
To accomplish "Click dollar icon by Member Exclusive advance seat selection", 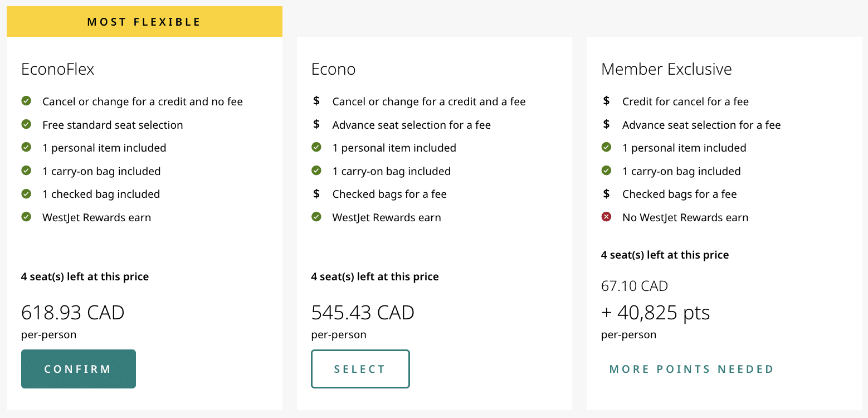I will (x=607, y=124).
